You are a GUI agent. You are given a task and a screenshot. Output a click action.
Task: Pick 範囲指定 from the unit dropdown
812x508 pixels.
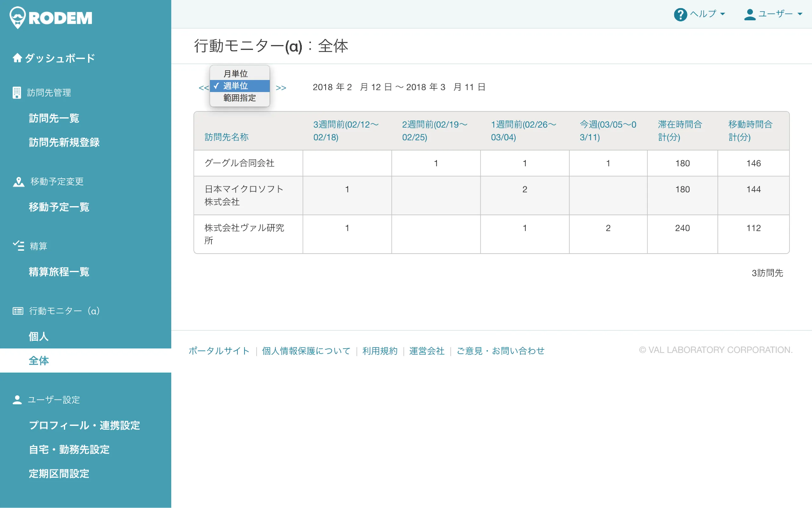(239, 98)
